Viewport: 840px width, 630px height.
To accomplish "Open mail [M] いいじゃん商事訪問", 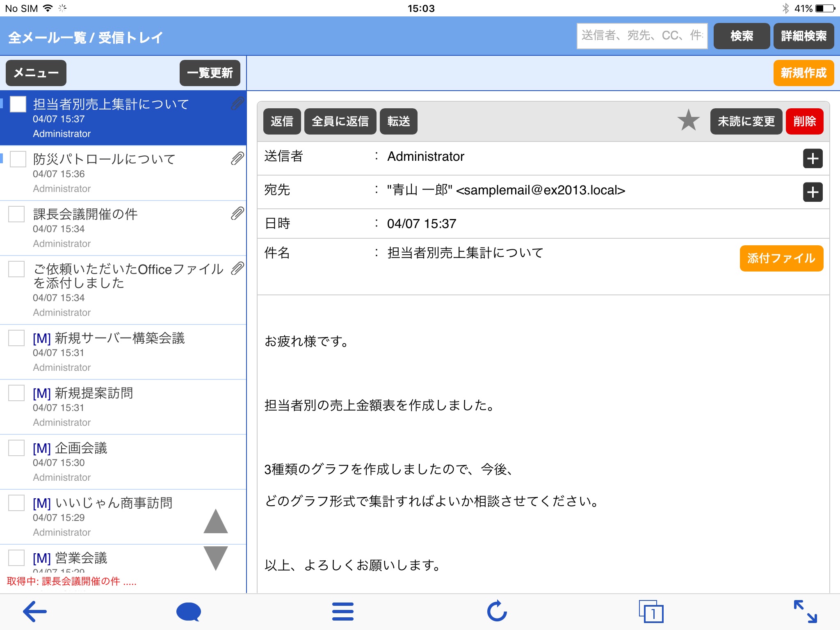I will click(x=123, y=517).
